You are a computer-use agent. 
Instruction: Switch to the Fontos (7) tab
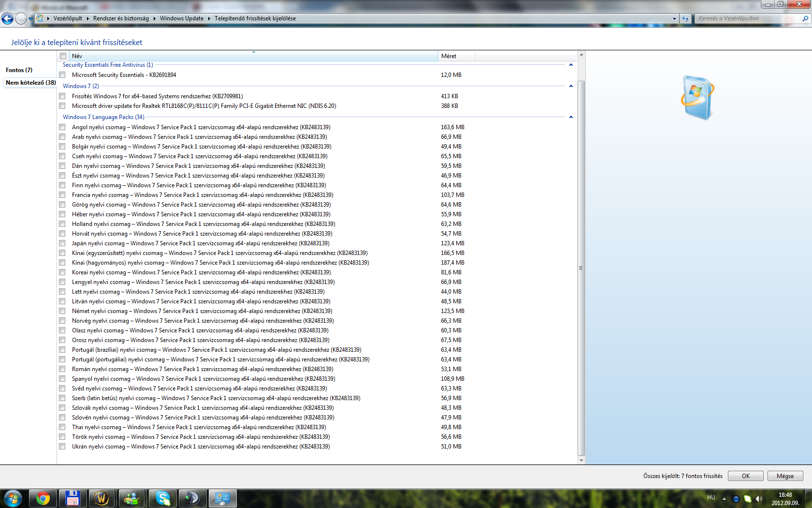pyautogui.click(x=19, y=70)
